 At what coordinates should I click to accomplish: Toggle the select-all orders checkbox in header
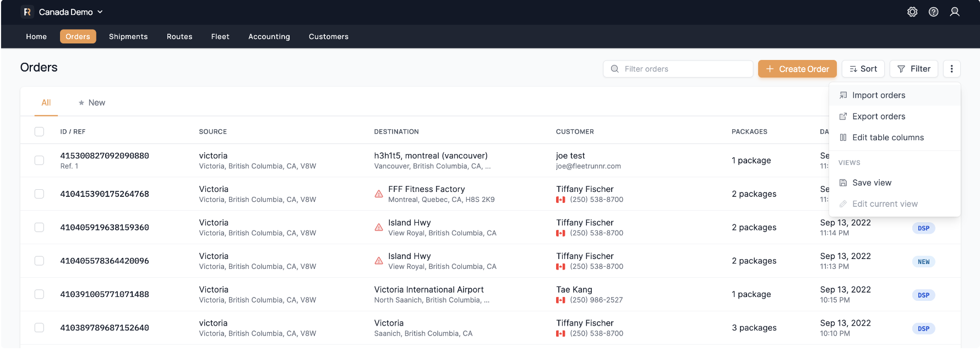click(39, 132)
